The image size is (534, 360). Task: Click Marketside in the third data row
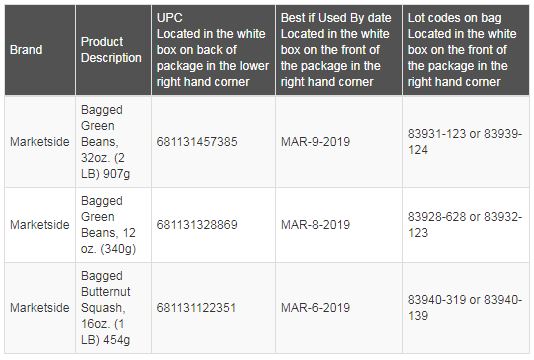(x=40, y=308)
